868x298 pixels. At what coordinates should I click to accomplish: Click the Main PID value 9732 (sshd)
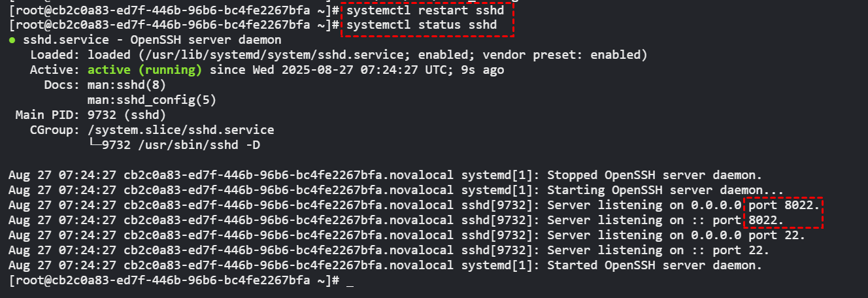(x=120, y=116)
